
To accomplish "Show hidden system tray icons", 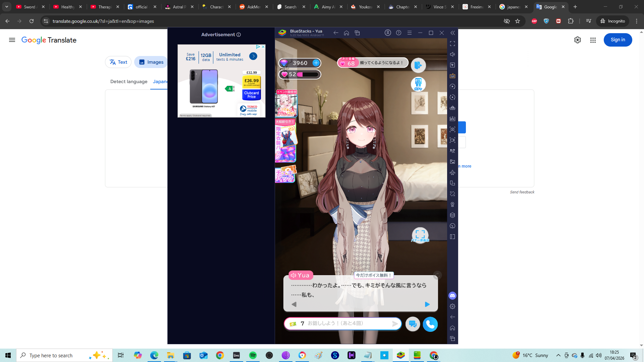I will pos(558,355).
